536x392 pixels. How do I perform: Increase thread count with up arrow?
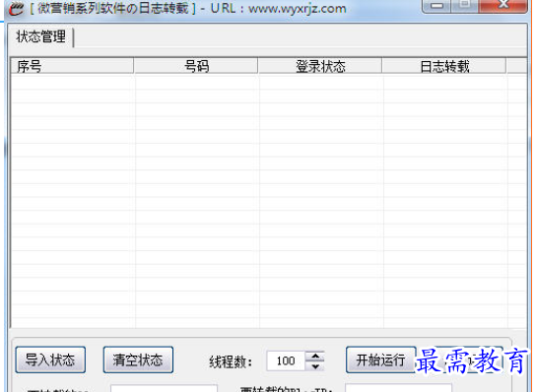(x=315, y=356)
